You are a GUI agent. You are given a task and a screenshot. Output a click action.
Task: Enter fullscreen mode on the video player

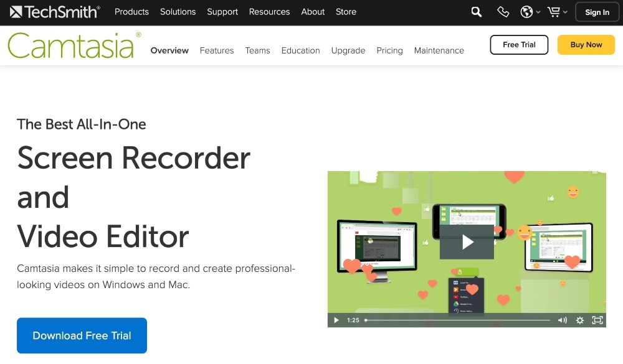pyautogui.click(x=597, y=320)
